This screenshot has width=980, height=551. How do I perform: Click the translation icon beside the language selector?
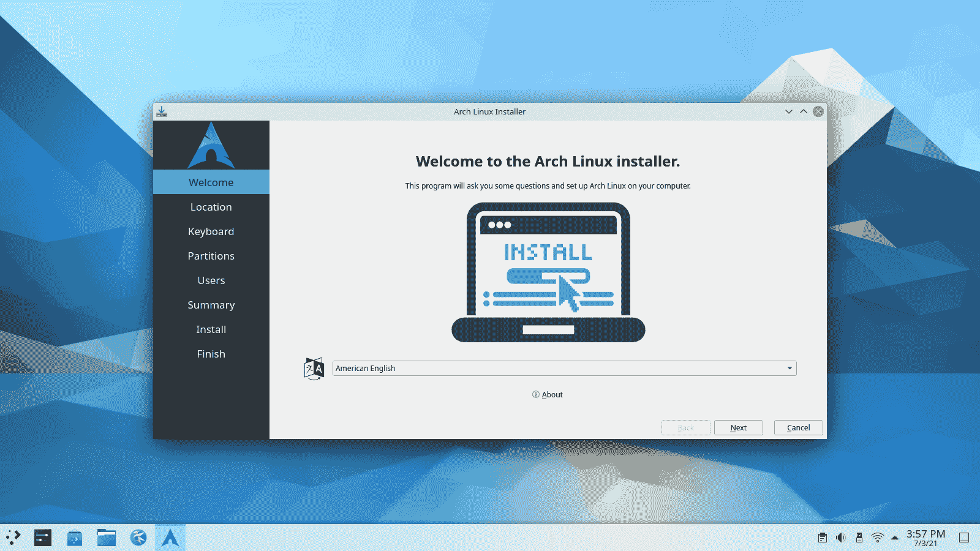(313, 369)
